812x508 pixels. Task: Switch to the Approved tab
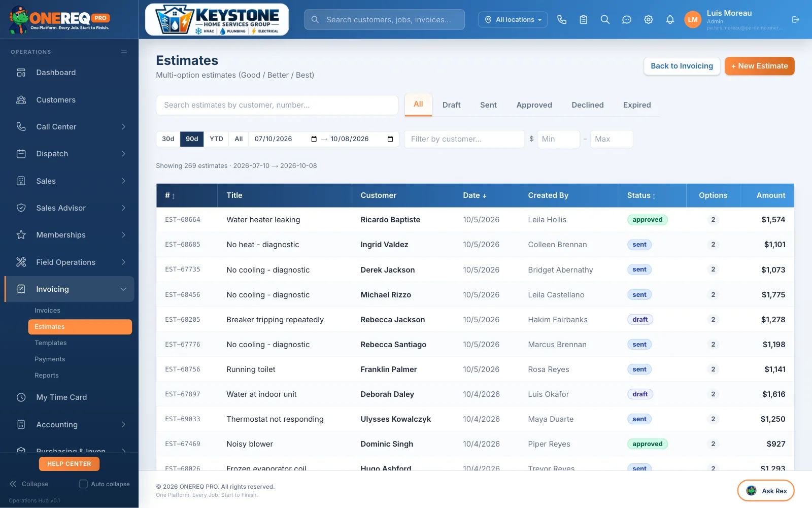click(x=534, y=105)
